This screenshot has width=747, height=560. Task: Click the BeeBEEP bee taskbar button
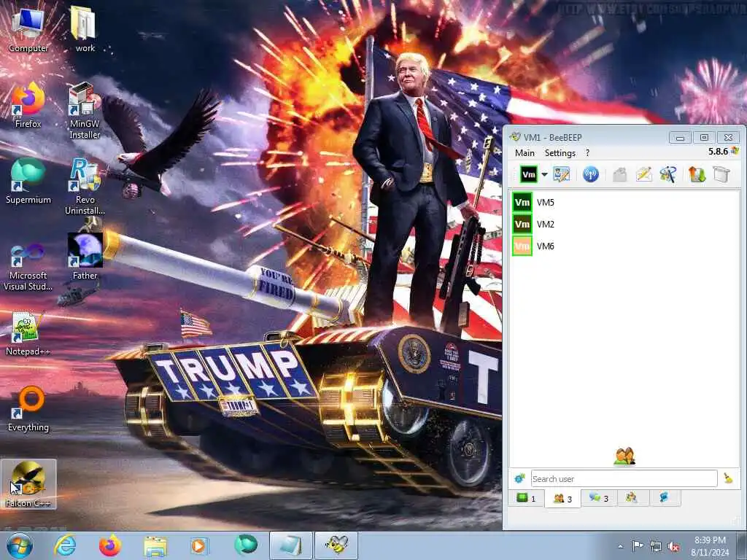(336, 545)
